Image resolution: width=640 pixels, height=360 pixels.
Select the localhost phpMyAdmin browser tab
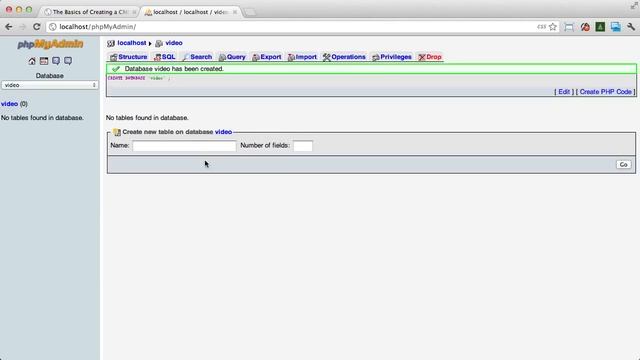(x=189, y=12)
